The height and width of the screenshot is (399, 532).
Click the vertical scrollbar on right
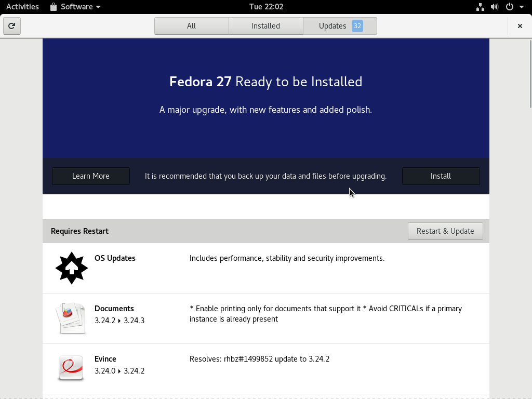[530, 74]
